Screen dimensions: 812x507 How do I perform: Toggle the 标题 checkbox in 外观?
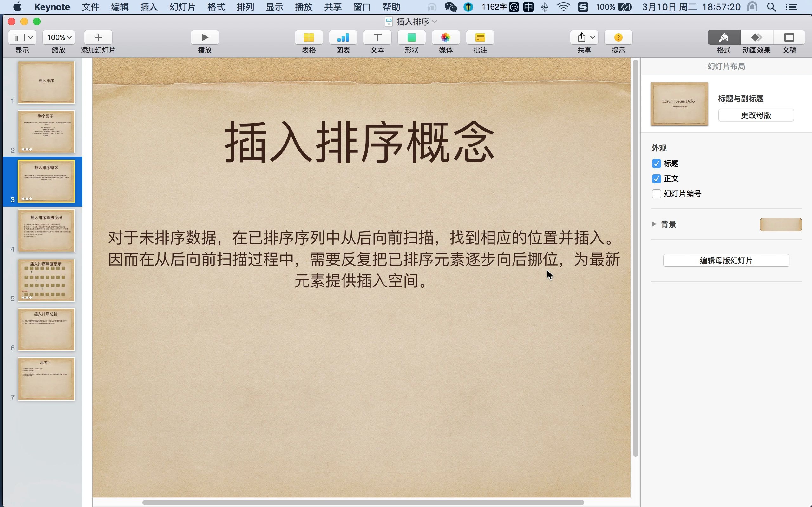point(656,163)
